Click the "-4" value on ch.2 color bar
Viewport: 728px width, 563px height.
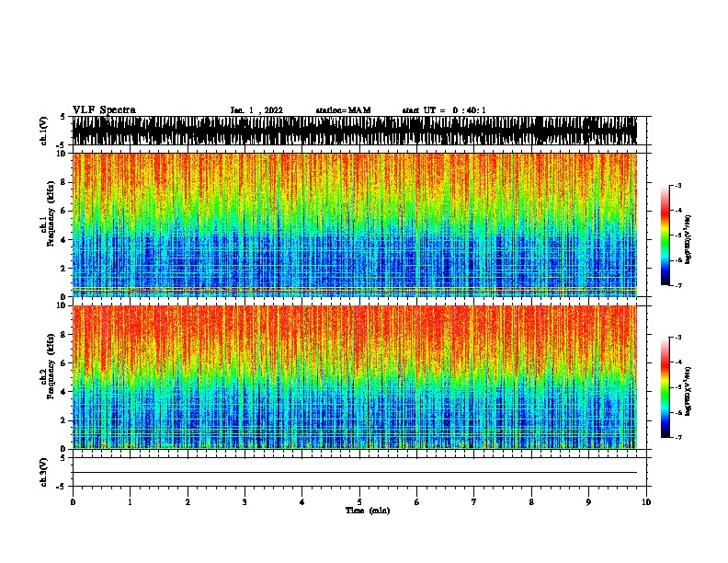(x=678, y=362)
